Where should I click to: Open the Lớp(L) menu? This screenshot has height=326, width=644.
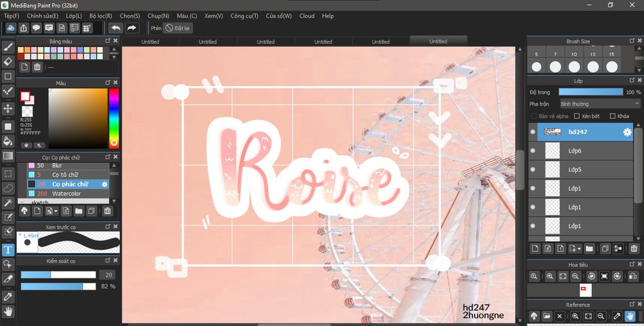[x=74, y=16]
